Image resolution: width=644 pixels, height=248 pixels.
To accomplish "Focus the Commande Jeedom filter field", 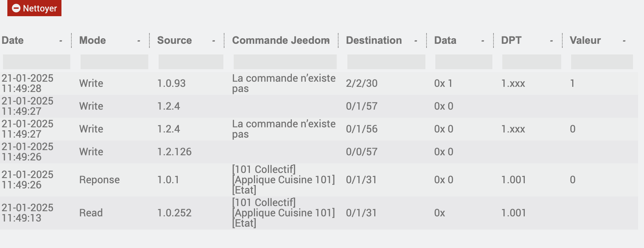I will (x=285, y=62).
